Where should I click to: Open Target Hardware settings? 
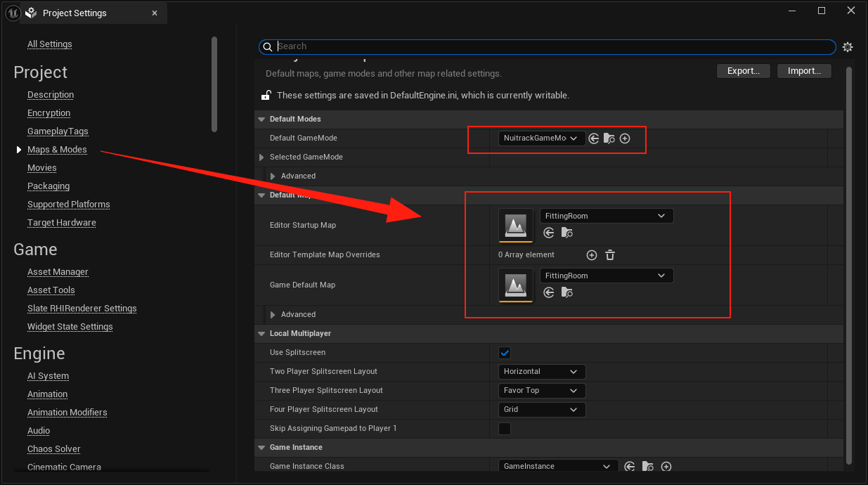click(62, 223)
